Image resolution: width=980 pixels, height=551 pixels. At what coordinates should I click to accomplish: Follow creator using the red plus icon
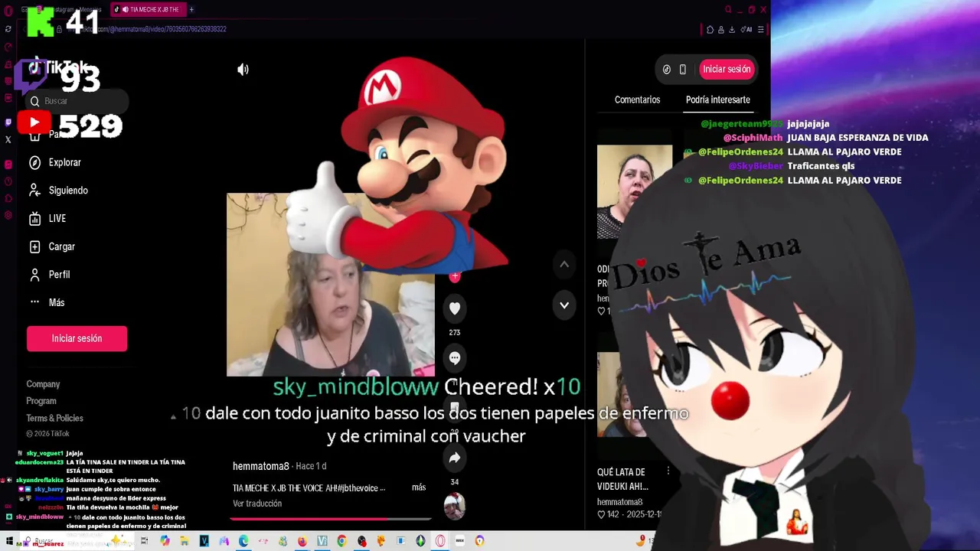tap(455, 276)
